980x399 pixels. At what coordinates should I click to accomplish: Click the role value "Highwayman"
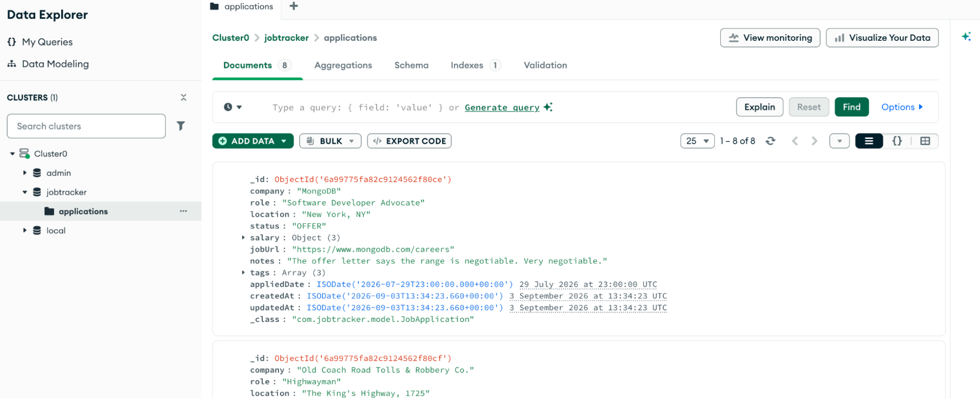click(311, 382)
